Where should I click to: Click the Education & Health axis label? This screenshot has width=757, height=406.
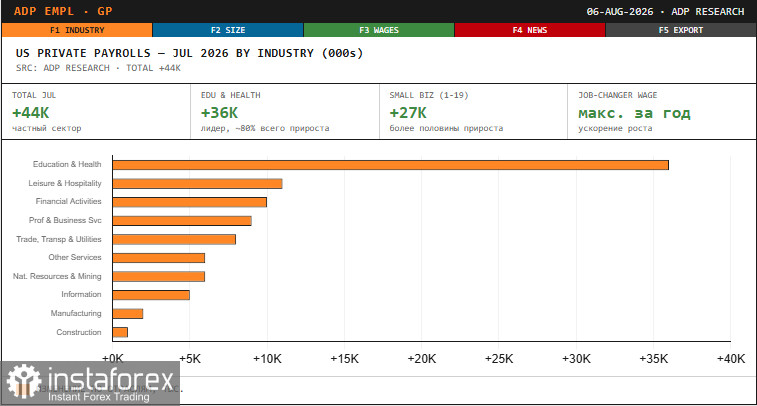tap(67, 164)
